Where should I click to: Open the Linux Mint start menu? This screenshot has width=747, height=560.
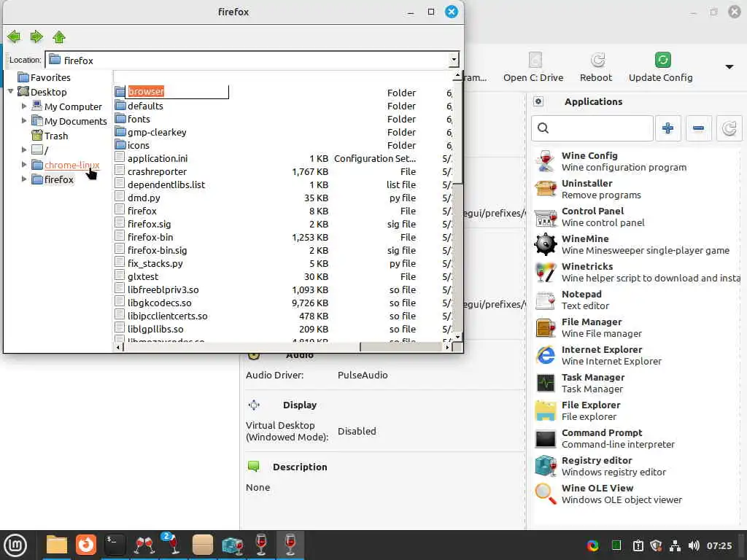(x=15, y=545)
